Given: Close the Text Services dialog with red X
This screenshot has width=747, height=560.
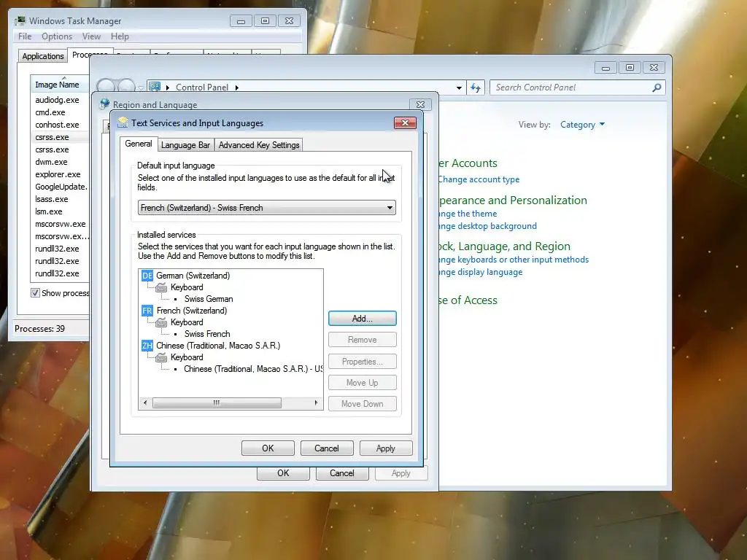Looking at the screenshot, I should [x=405, y=122].
